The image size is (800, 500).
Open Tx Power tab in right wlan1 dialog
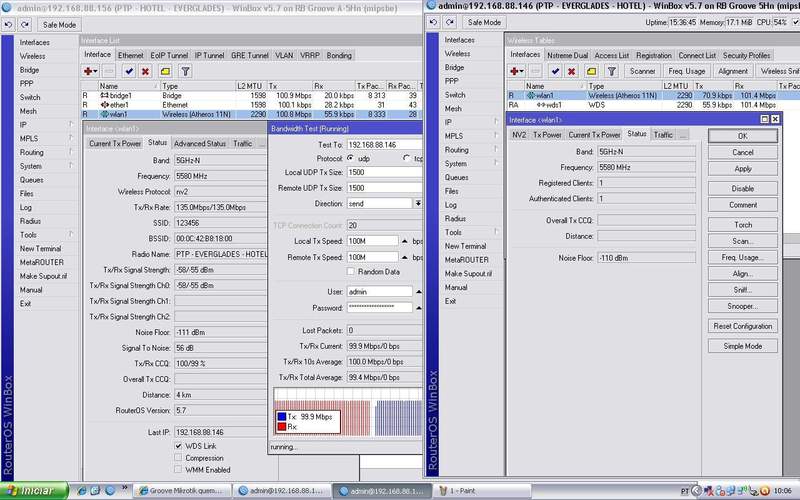tap(547, 135)
